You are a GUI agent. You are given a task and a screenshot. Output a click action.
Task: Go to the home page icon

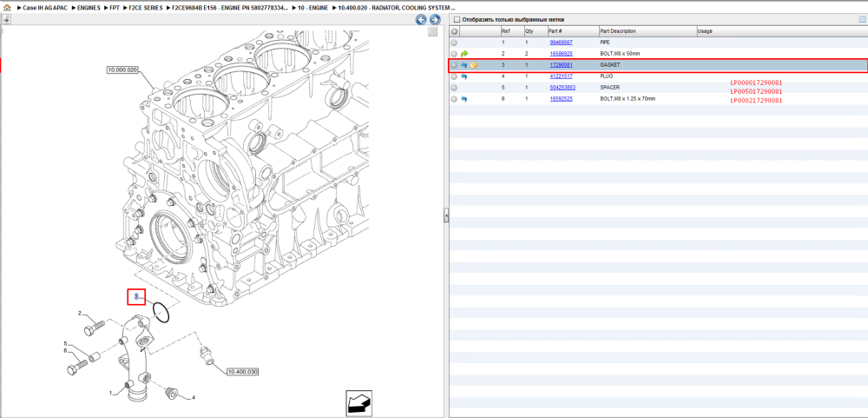tap(7, 9)
